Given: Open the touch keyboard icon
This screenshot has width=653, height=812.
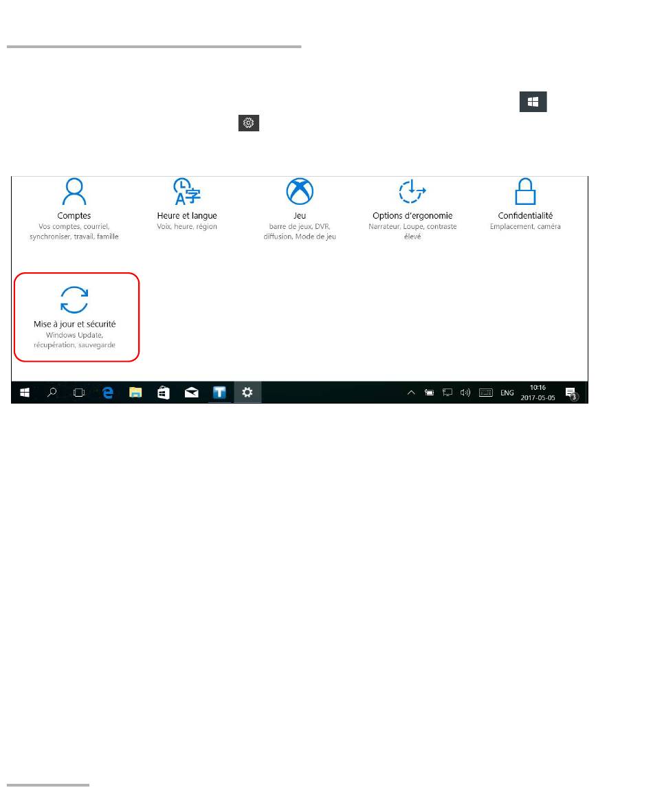Looking at the screenshot, I should click(486, 393).
